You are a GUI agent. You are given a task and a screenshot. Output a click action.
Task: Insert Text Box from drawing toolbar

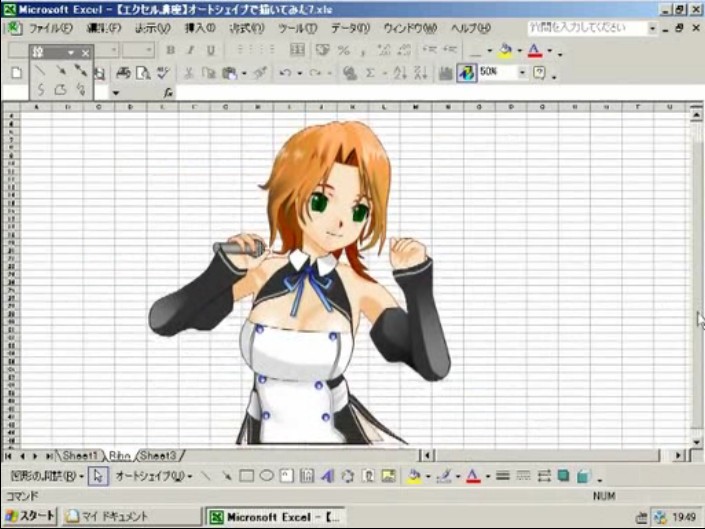[287, 476]
